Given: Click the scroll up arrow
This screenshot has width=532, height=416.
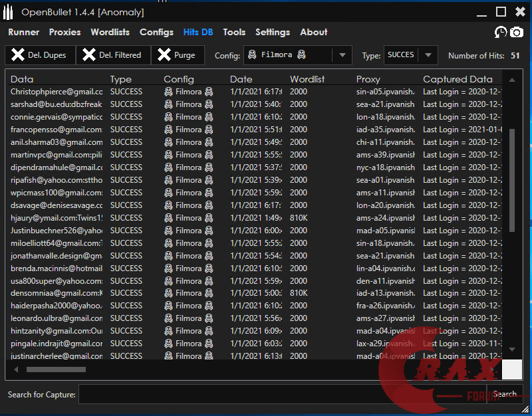Looking at the screenshot, I should (512, 80).
